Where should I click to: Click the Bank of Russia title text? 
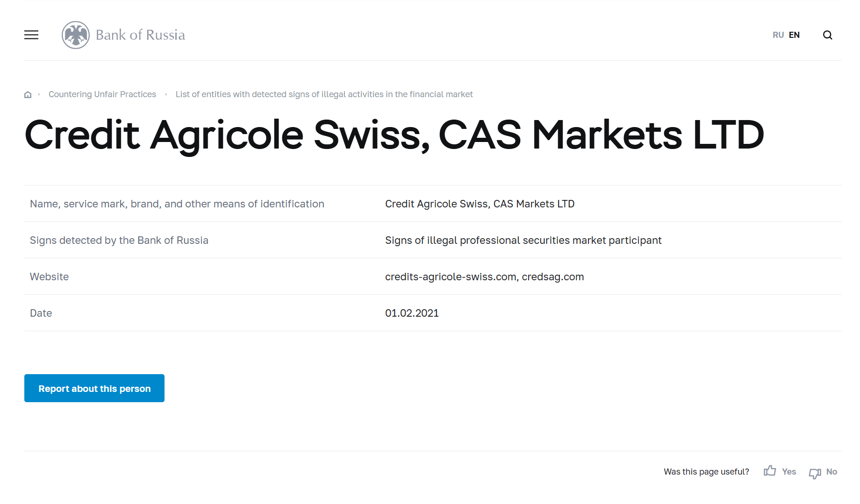tap(140, 35)
